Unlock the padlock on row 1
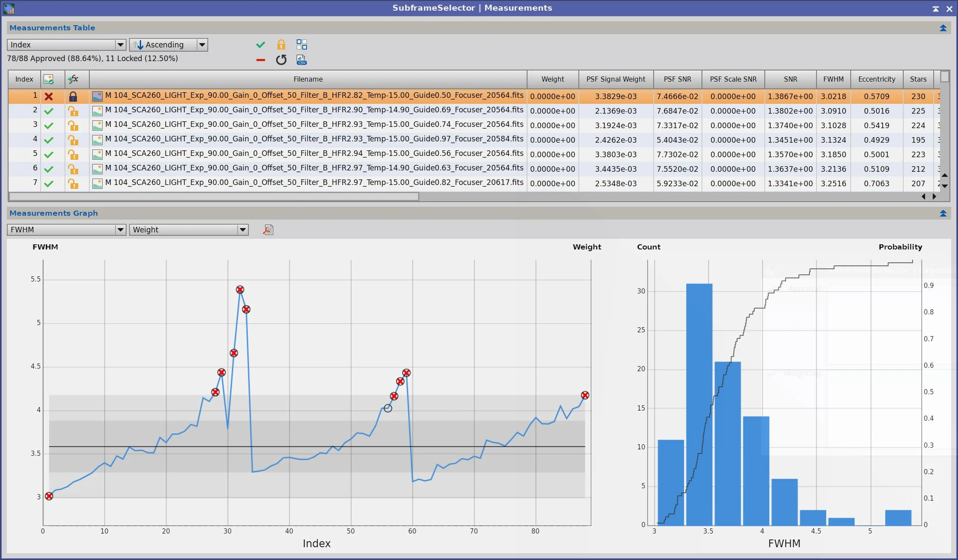The height and width of the screenshot is (560, 958). (x=73, y=97)
